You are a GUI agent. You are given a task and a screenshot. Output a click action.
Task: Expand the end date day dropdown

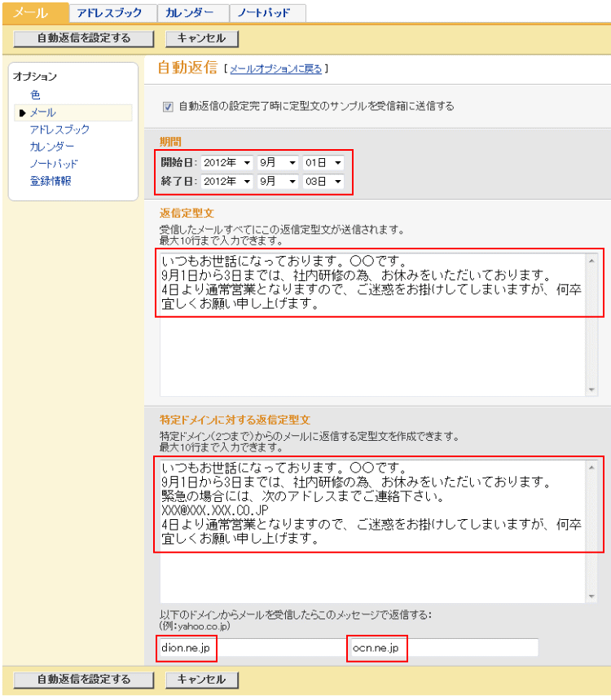pyautogui.click(x=323, y=181)
